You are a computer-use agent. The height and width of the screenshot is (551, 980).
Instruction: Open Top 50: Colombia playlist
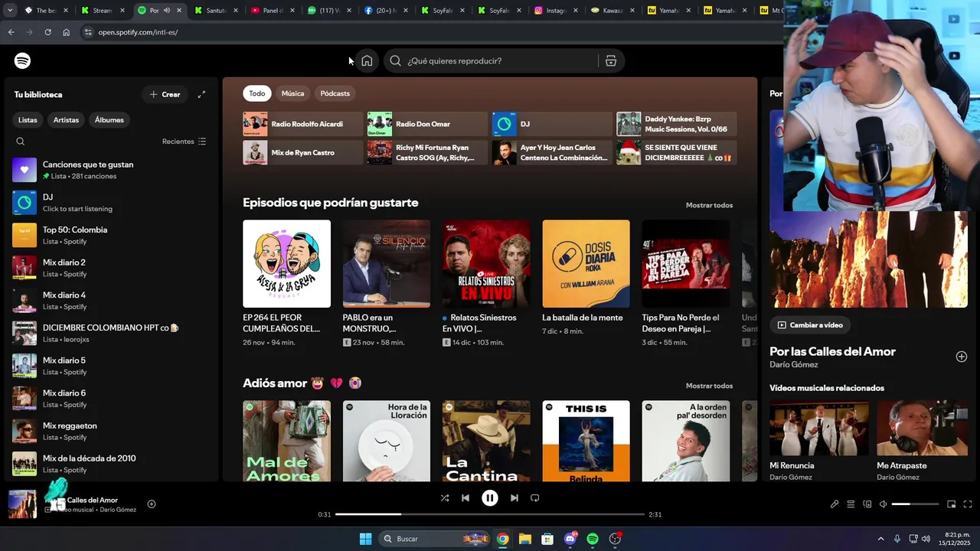[109, 235]
